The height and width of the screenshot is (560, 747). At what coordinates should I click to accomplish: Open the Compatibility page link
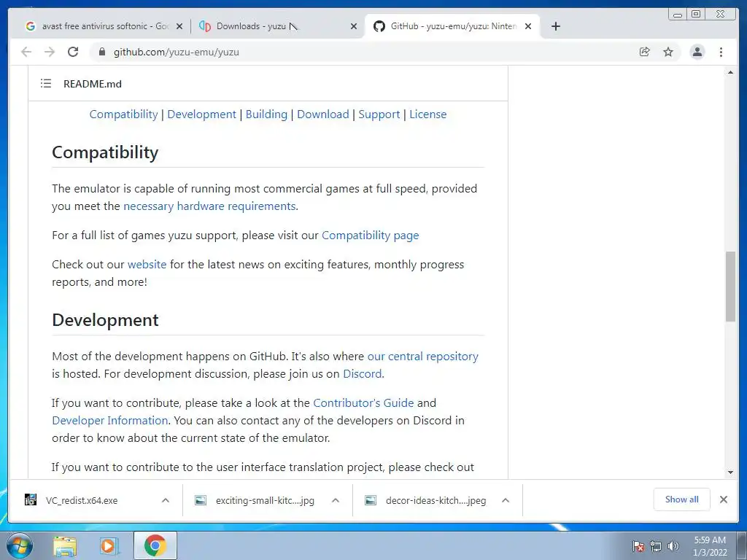tap(370, 236)
